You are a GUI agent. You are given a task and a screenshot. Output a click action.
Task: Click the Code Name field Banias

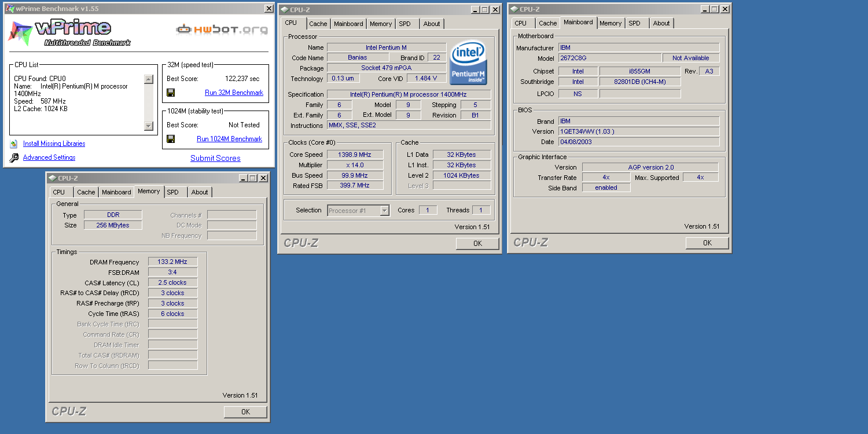tap(357, 58)
